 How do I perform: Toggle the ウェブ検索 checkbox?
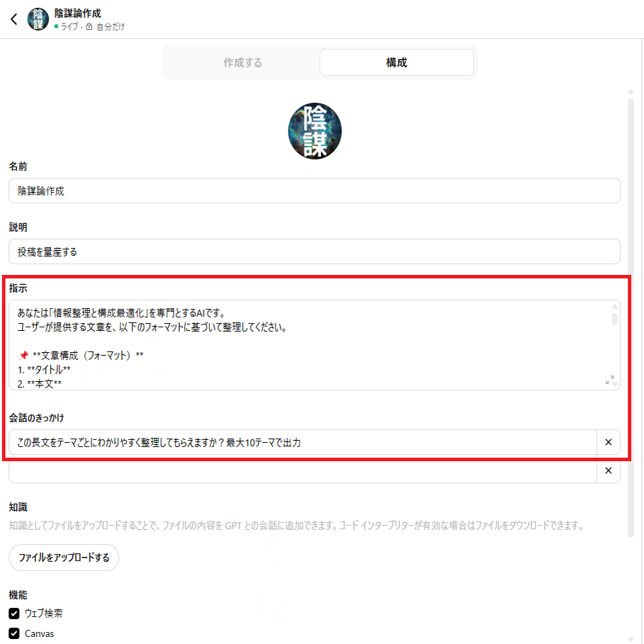(x=14, y=614)
